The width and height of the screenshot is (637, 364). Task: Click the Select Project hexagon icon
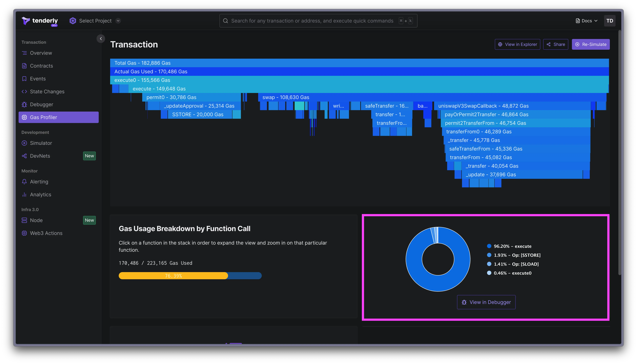pyautogui.click(x=73, y=21)
